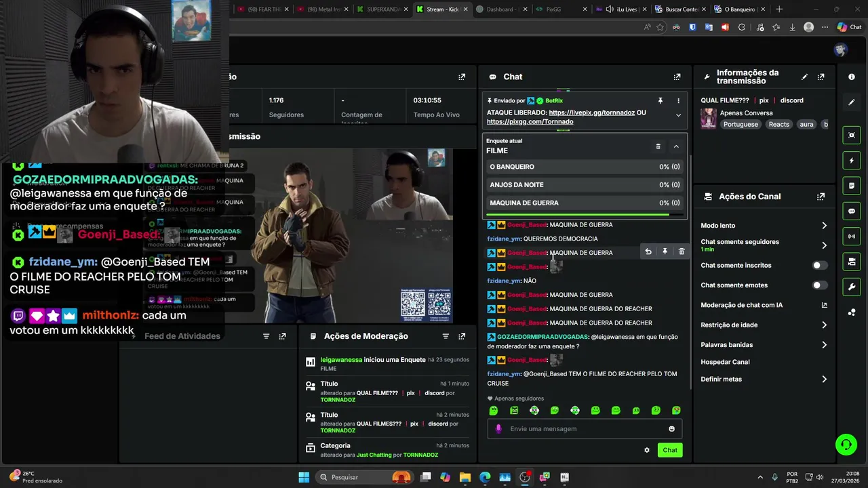Open the info icon in the right sidebar
868x488 pixels.
(852, 77)
